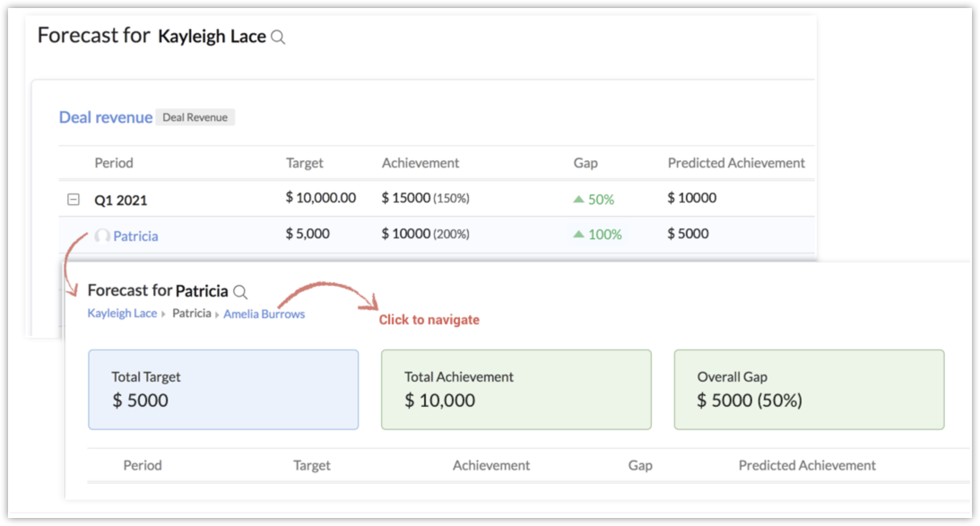Click green up arrow beside 100% gap
The width and height of the screenshot is (980, 526).
tap(578, 235)
